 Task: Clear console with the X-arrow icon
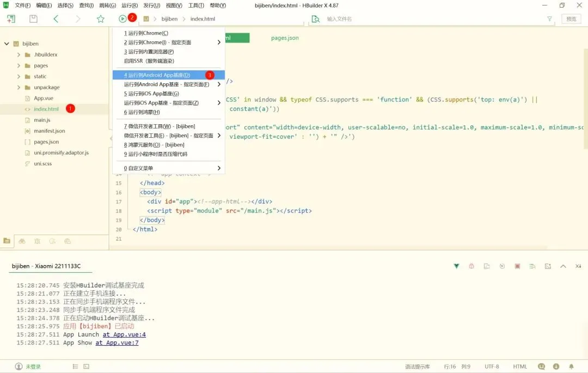(578, 266)
